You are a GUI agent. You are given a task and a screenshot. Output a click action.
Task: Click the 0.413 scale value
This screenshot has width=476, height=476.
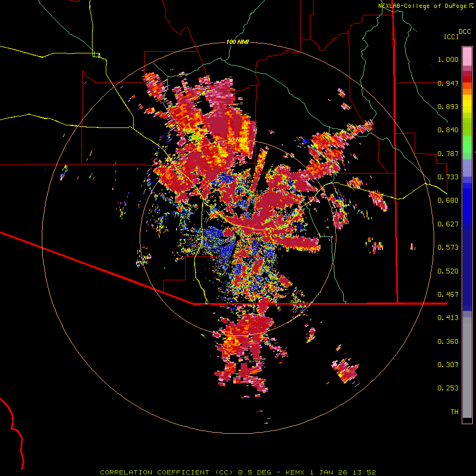pos(448,318)
